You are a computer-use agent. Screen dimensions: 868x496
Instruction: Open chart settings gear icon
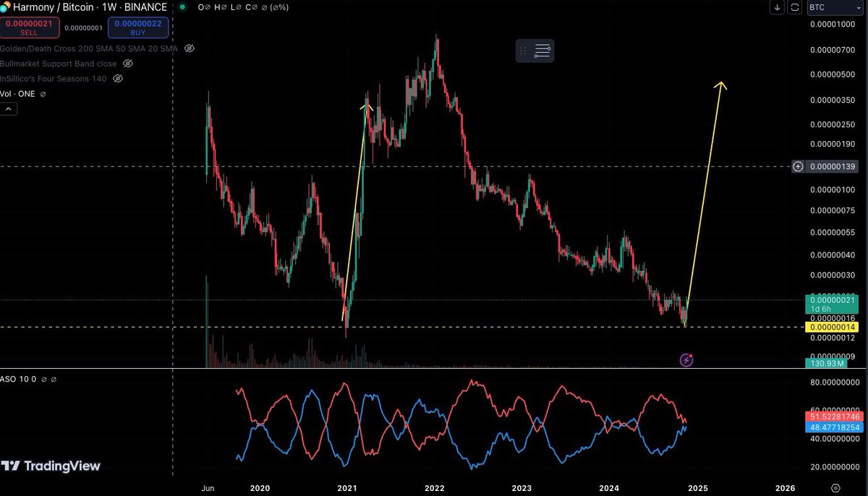tap(835, 488)
